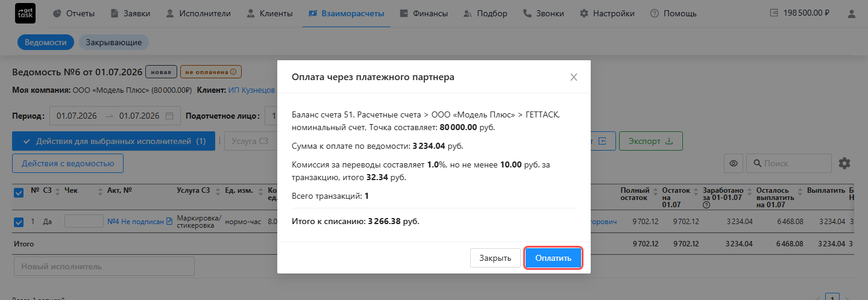Click the GetTask logo icon

(x=25, y=13)
